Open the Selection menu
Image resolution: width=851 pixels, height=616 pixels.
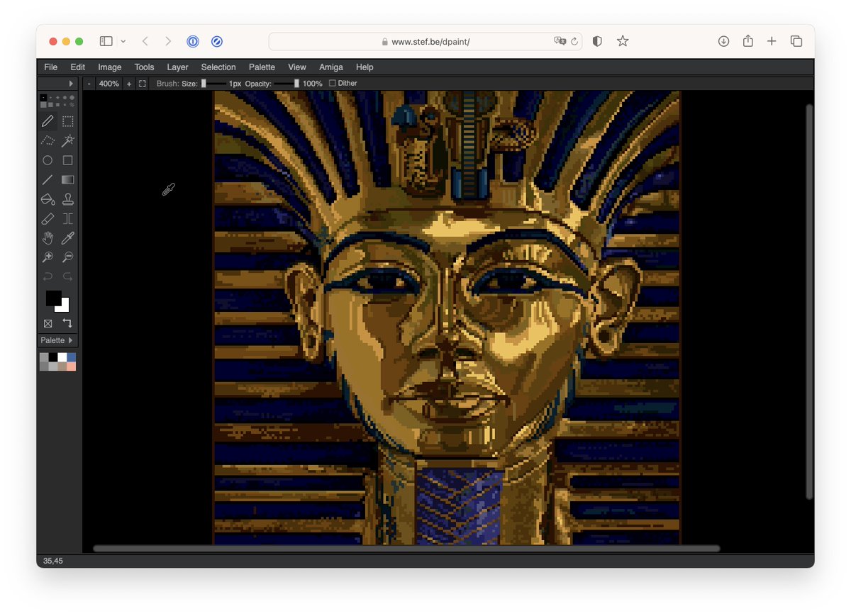pos(218,67)
